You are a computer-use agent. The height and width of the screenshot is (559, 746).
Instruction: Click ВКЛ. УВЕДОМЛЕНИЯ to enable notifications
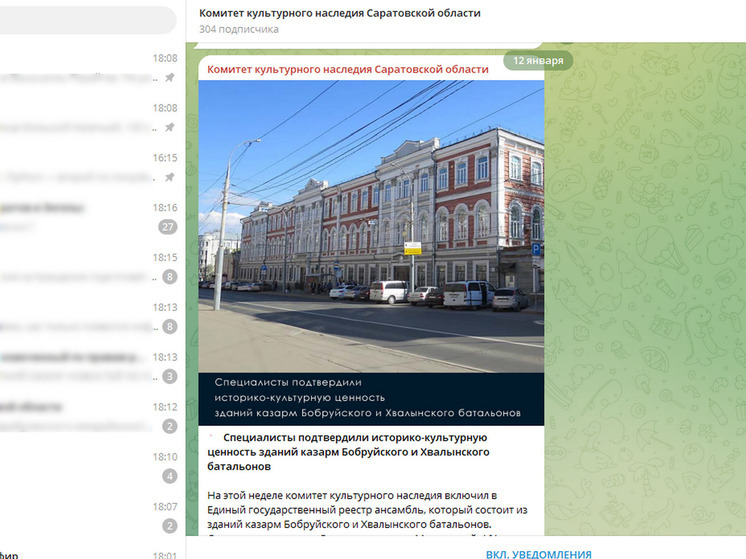(539, 554)
